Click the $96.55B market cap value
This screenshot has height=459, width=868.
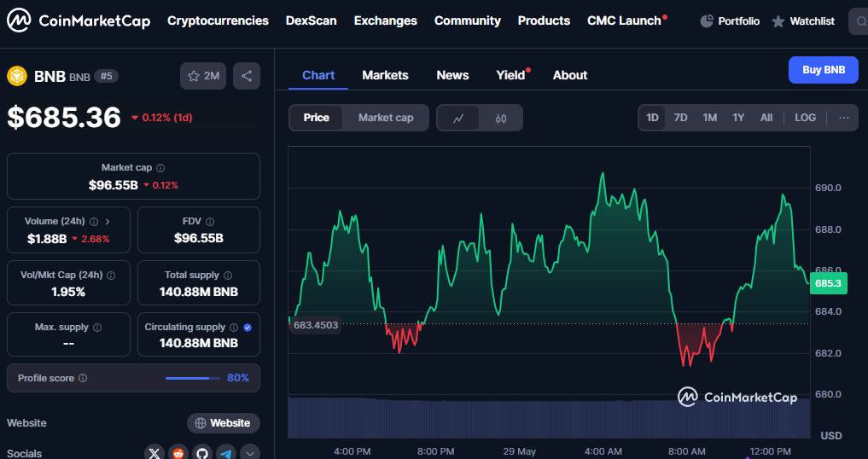click(113, 185)
